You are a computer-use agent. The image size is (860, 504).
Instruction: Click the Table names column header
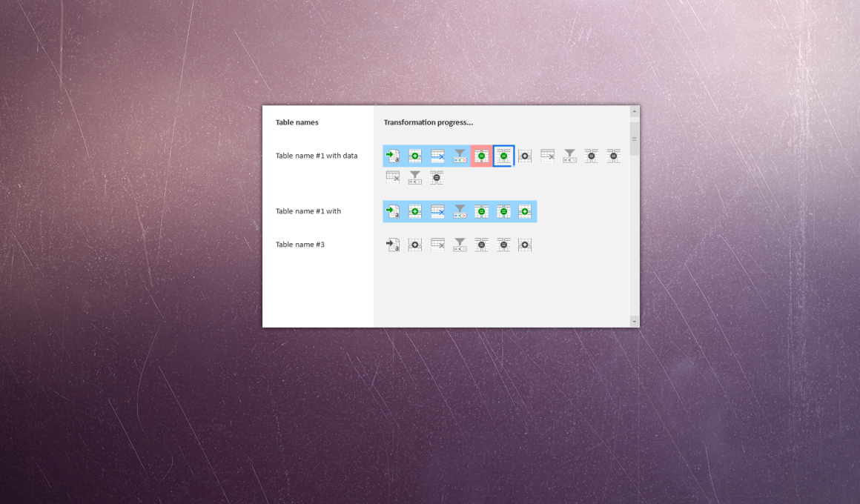[x=296, y=122]
